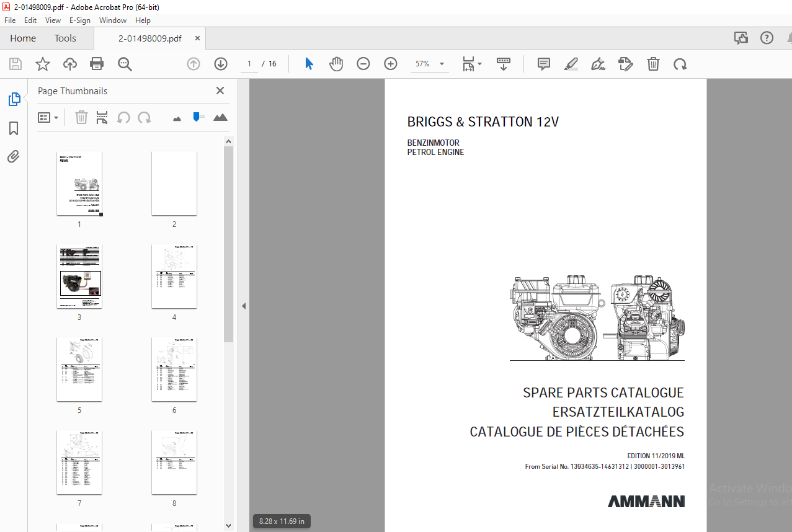This screenshot has width=792, height=532.
Task: Enlarge thumbnail size large mountain icon
Action: point(220,117)
